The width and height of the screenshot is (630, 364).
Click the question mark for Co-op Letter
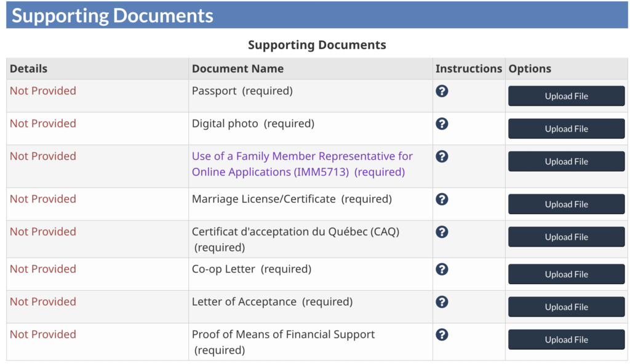(442, 269)
